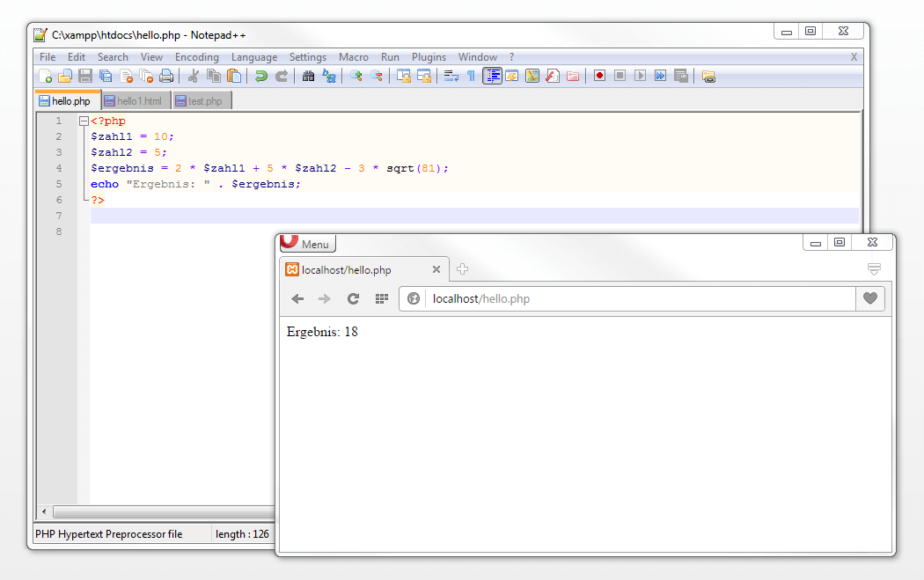The image size is (924, 580).
Task: Open the Plugins menu
Action: pos(429,57)
